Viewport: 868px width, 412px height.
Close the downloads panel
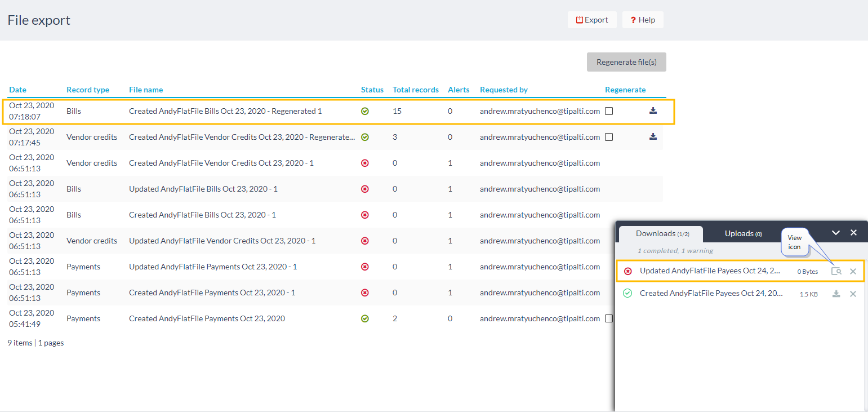853,233
